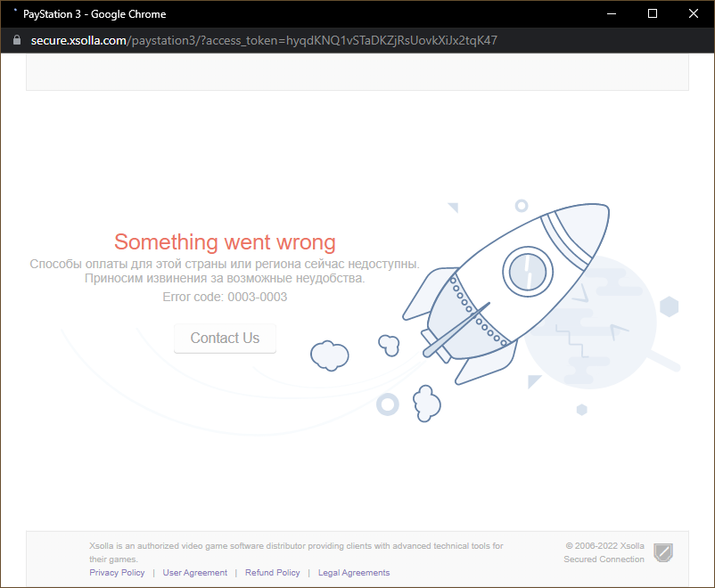
Task: Click the 'Secured Connection' footer text
Action: tap(604, 559)
